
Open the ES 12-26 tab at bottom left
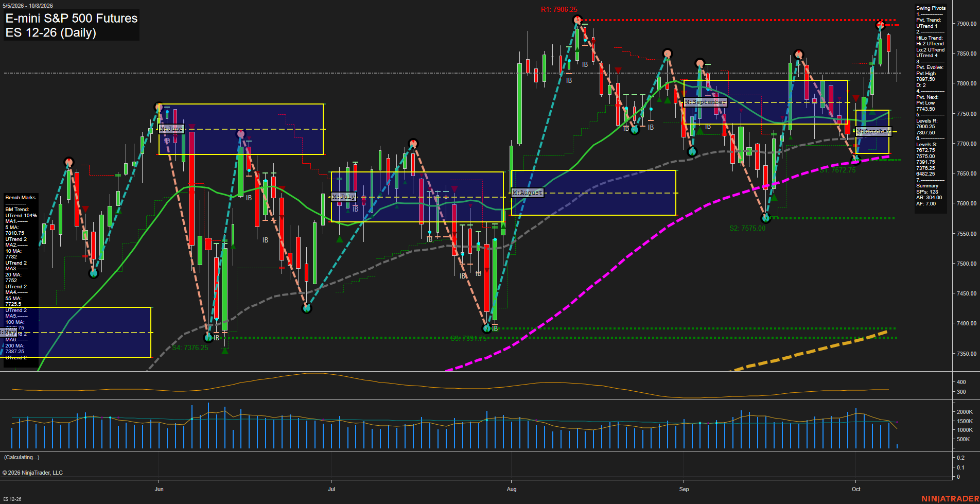12,499
